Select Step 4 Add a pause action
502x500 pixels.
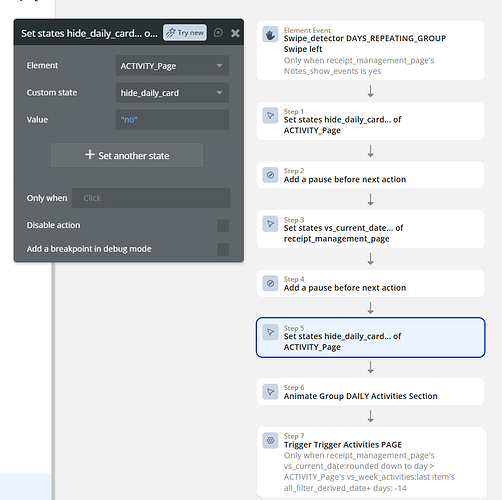click(370, 283)
